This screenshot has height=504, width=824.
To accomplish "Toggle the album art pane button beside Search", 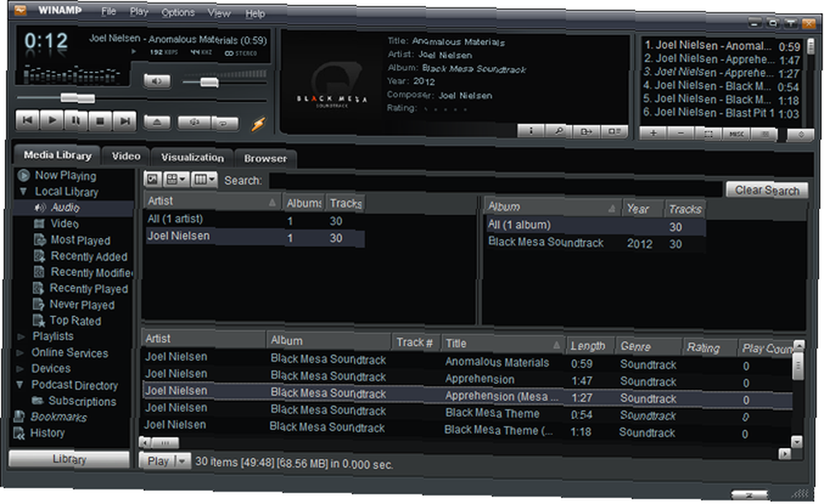I will (152, 179).
